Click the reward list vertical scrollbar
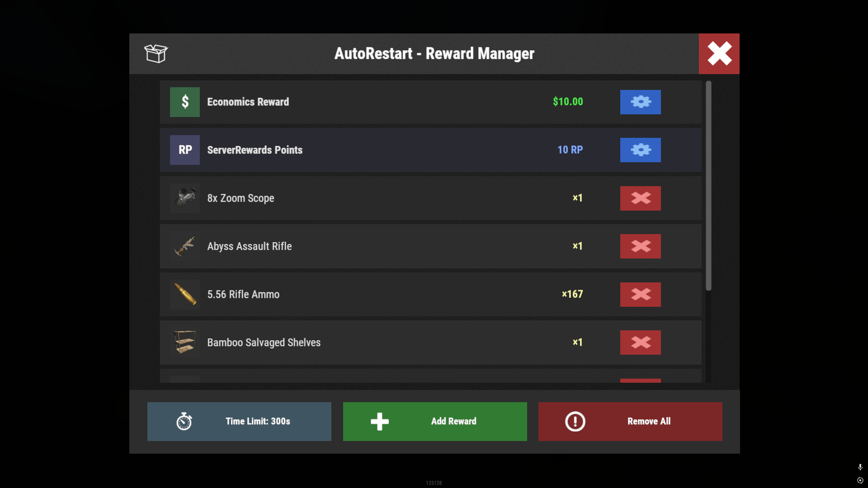868x488 pixels. tap(708, 186)
